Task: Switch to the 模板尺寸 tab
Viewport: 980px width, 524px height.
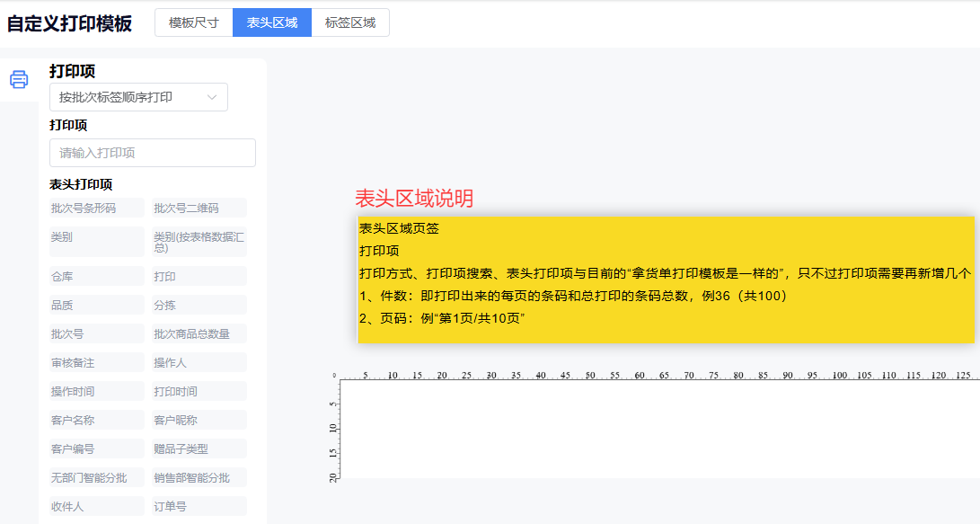Action: pos(193,22)
